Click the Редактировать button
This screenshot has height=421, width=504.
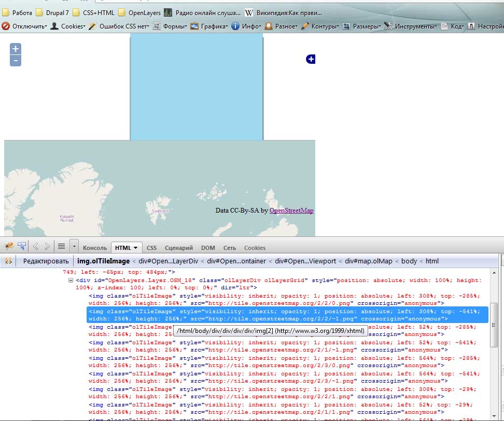pyautogui.click(x=46, y=261)
